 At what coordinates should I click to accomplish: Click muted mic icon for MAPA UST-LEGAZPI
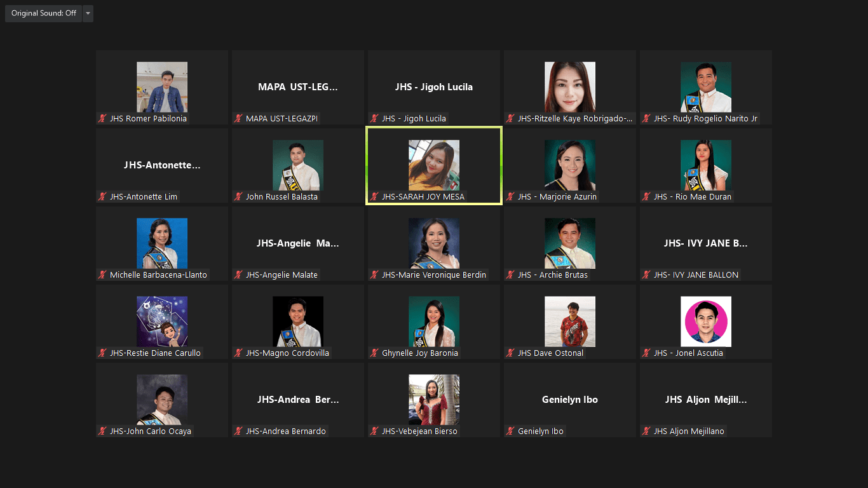coord(238,119)
